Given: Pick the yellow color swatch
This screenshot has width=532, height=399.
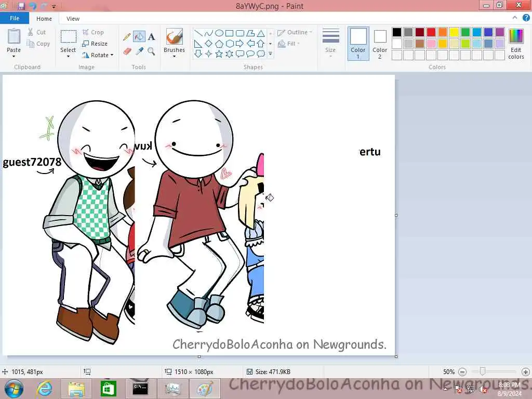Looking at the screenshot, I should [454, 32].
